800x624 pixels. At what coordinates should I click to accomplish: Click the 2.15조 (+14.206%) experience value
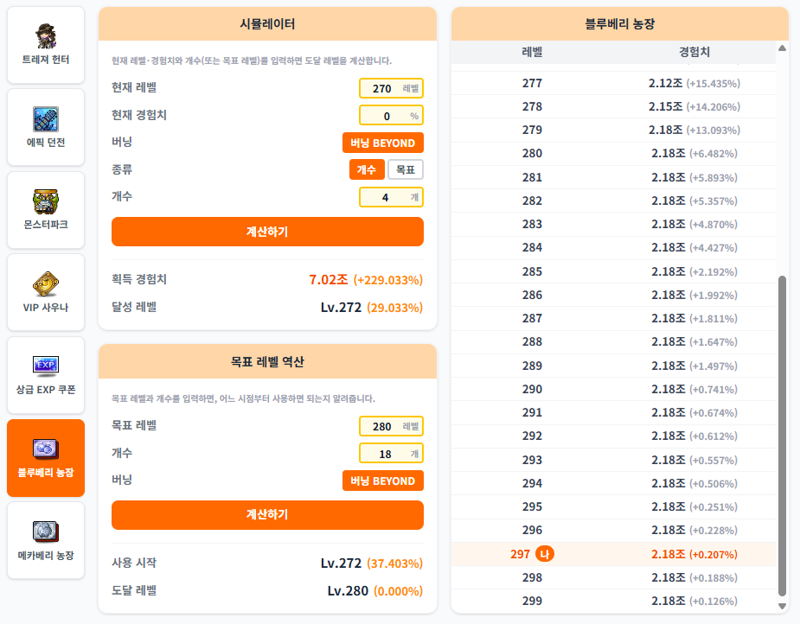click(x=694, y=107)
